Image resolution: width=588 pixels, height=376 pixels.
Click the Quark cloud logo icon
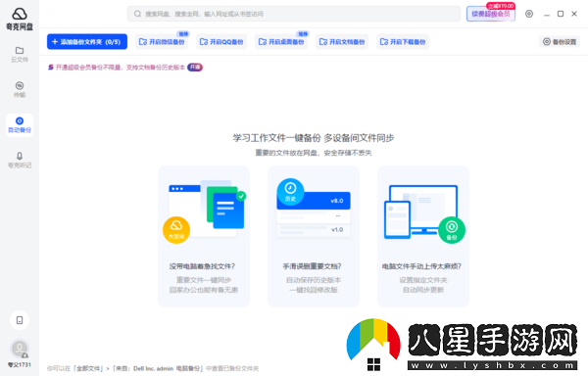pyautogui.click(x=20, y=14)
